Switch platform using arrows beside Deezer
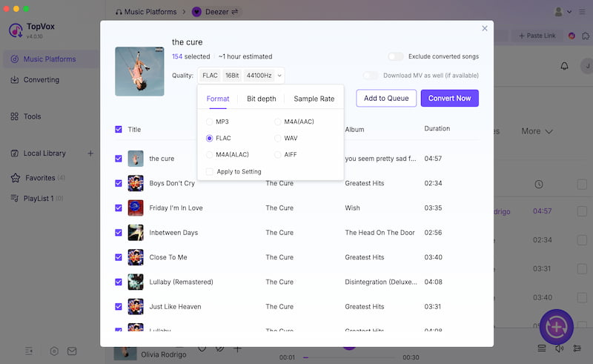The width and height of the screenshot is (593, 364). [x=235, y=12]
